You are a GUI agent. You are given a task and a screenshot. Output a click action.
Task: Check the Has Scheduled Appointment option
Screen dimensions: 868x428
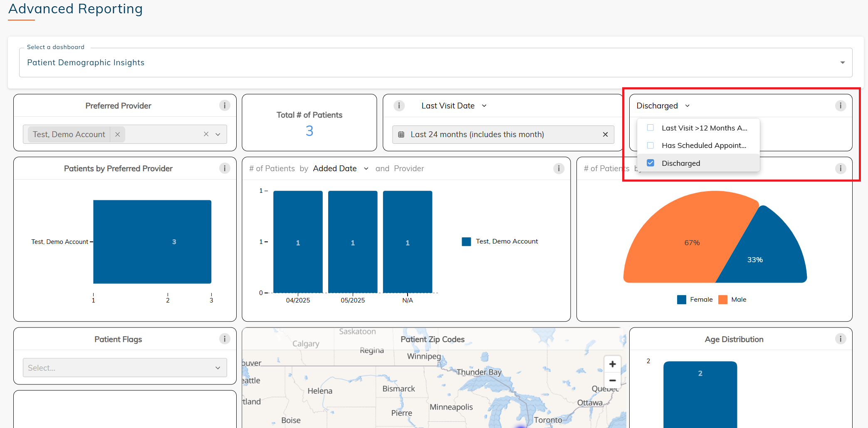650,145
